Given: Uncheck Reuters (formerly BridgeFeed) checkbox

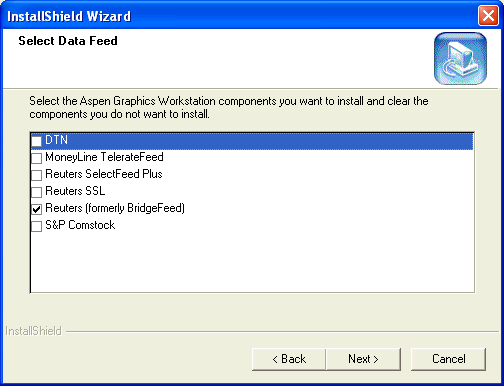Looking at the screenshot, I should click(36, 209).
